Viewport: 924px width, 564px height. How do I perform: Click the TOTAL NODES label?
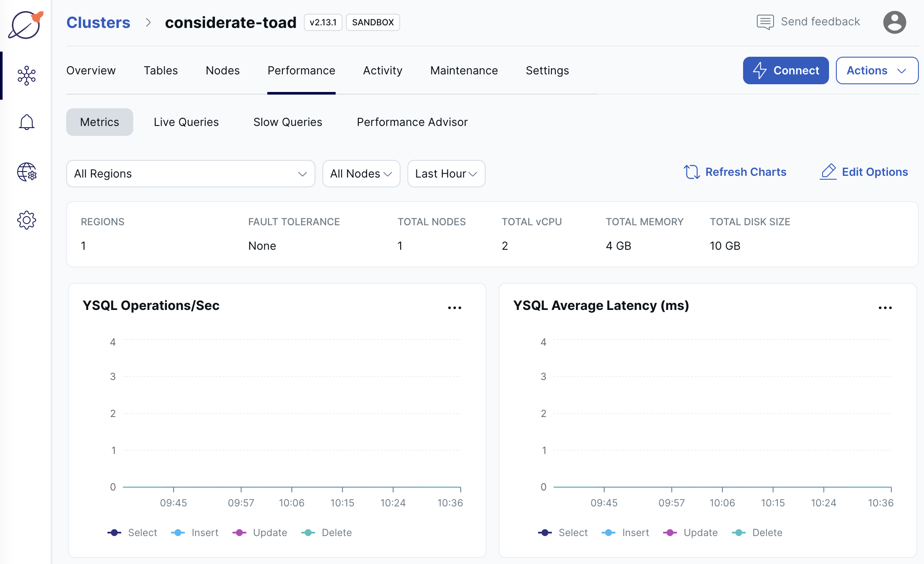coord(431,222)
